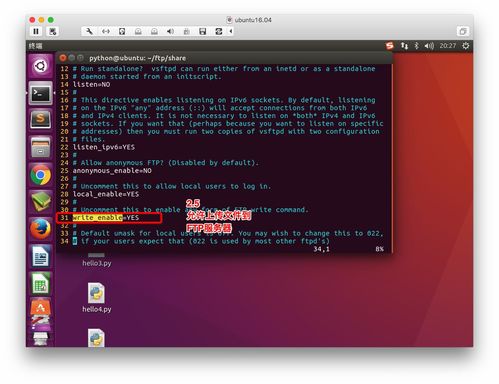This screenshot has height=384, width=499.
Task: Open the VM sound speaker icon
Action: point(170,31)
